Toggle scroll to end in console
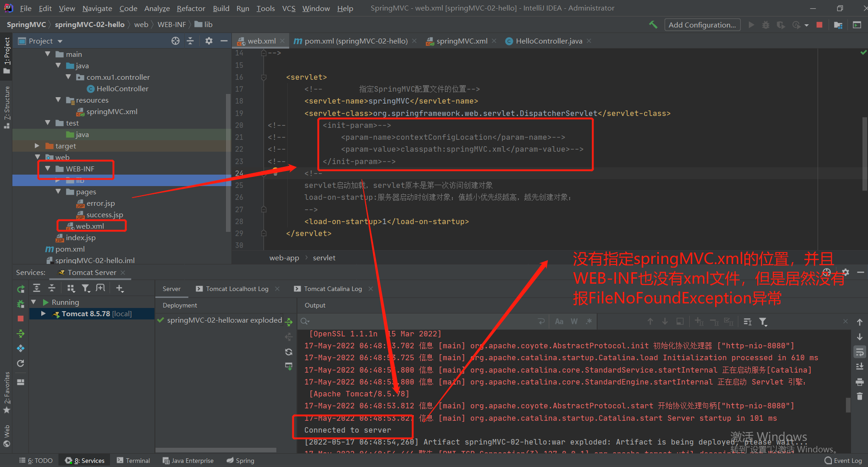 coord(860,367)
